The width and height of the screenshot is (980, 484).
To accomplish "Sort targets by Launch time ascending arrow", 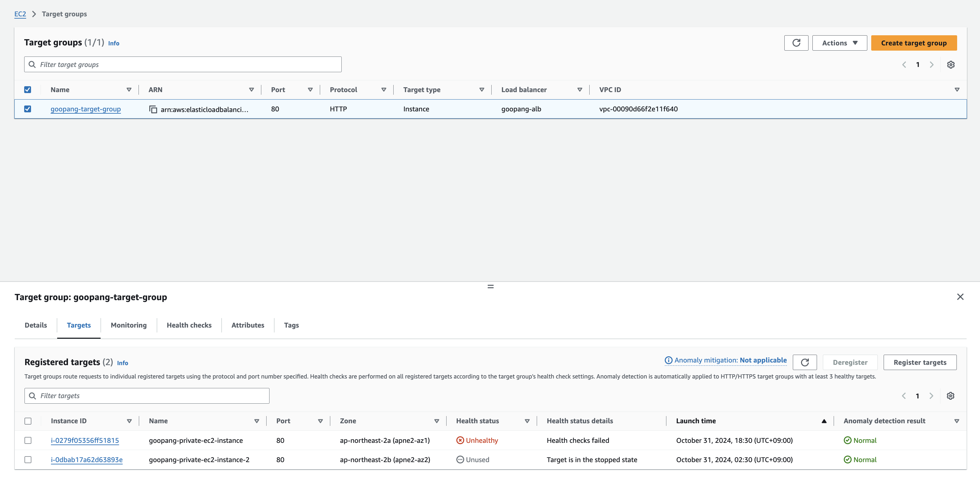I will 824,421.
